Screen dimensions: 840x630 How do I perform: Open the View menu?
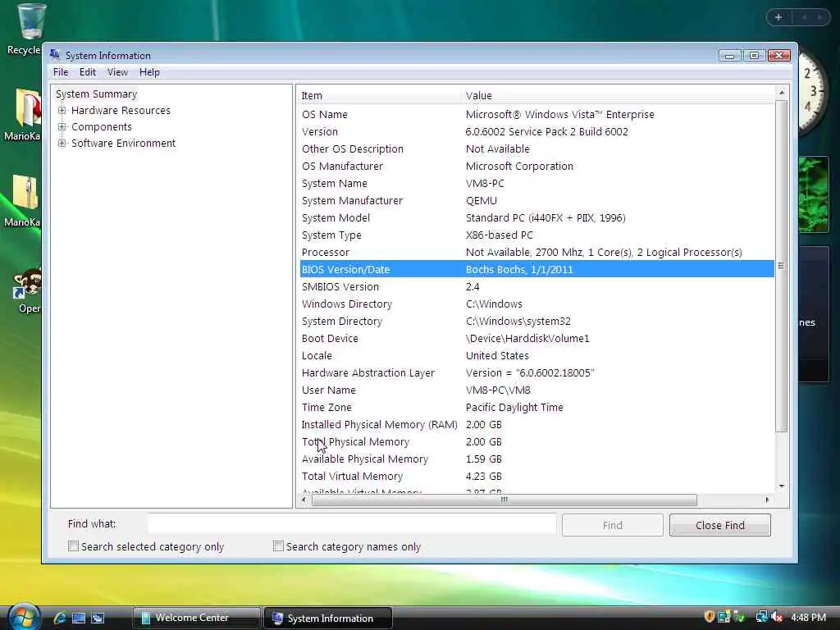pyautogui.click(x=117, y=72)
